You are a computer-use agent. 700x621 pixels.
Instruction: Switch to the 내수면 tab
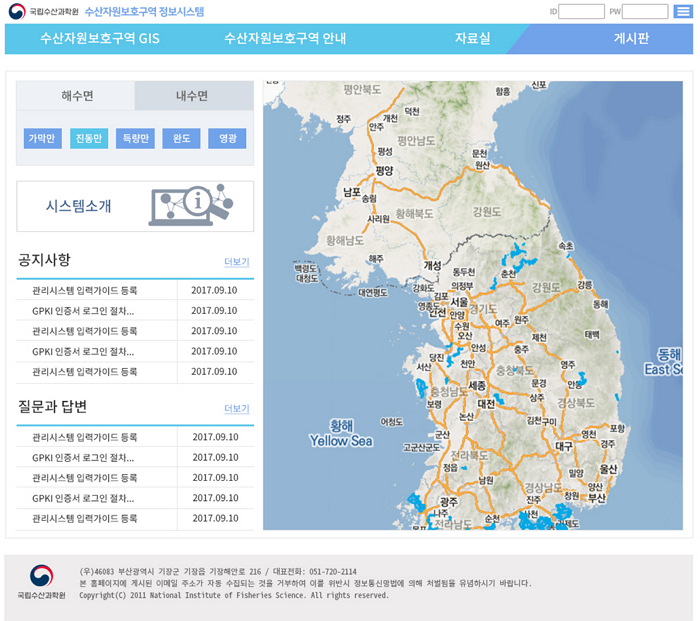tap(192, 96)
